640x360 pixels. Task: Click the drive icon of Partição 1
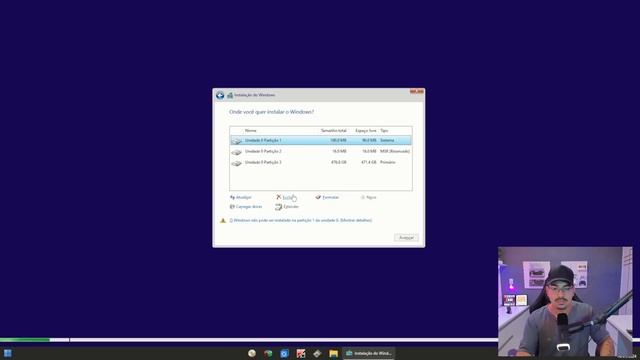(x=236, y=141)
